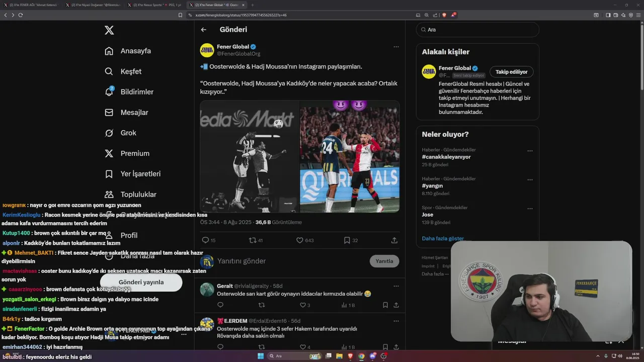The width and height of the screenshot is (644, 362).
Task: Click the Yanıtla reply button
Action: 384,261
